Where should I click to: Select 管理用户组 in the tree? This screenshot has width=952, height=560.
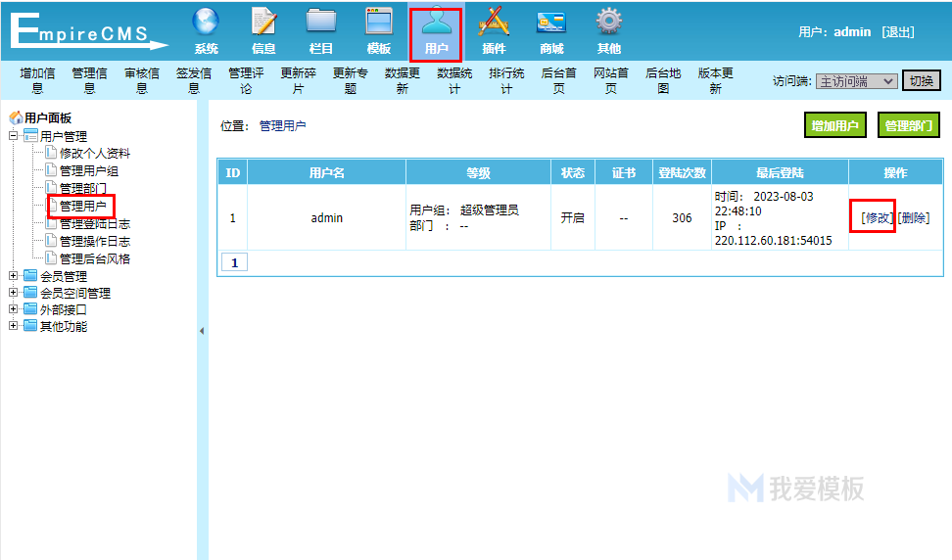coord(89,171)
